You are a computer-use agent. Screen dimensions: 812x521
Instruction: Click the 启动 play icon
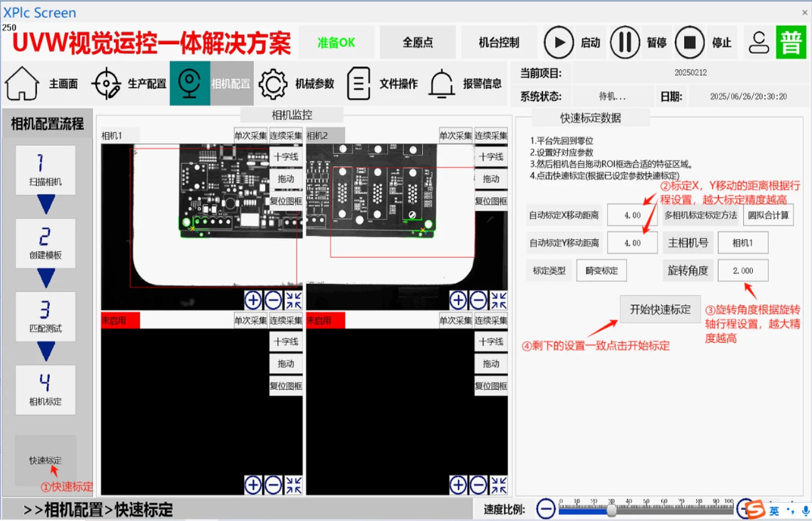click(x=558, y=42)
